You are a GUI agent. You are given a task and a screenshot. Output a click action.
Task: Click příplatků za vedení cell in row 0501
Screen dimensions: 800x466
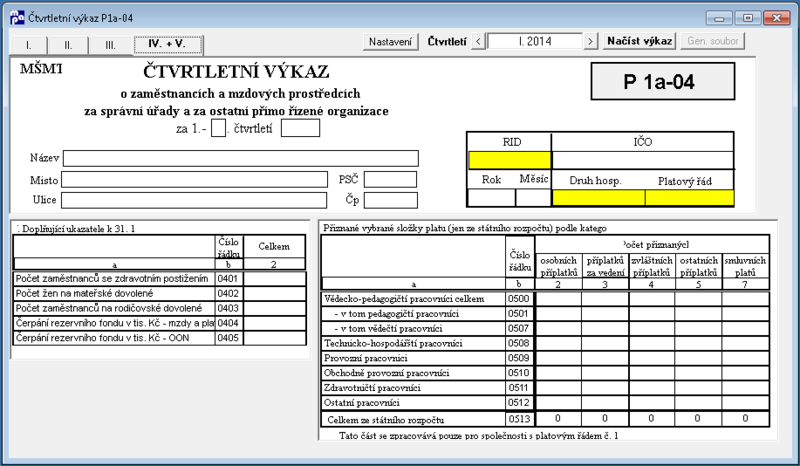[605, 313]
